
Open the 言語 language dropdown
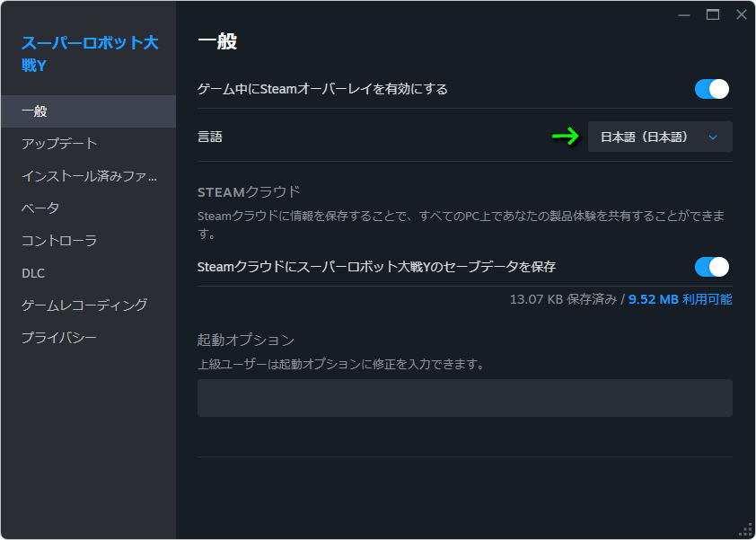tap(660, 137)
